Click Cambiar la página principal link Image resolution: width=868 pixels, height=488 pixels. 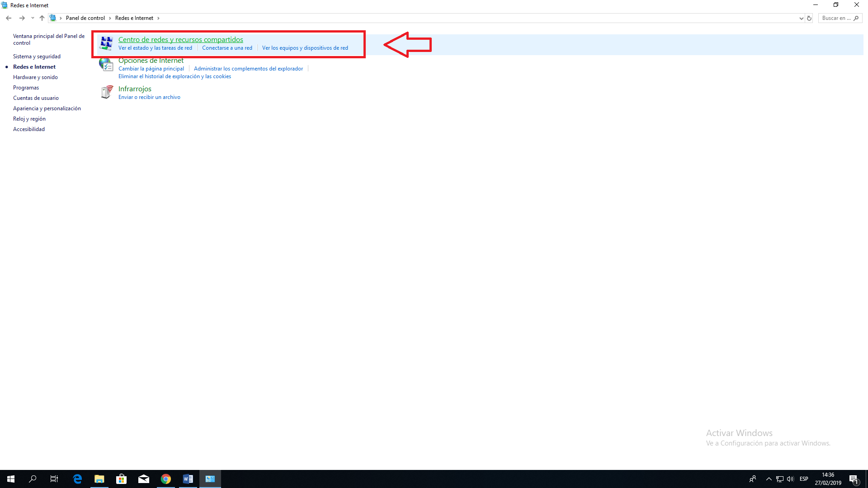tap(151, 69)
